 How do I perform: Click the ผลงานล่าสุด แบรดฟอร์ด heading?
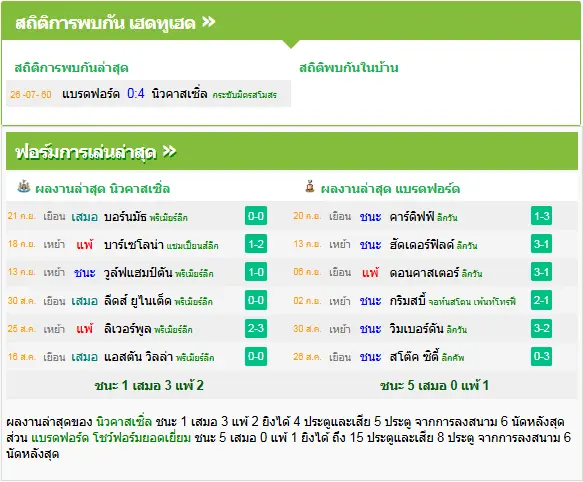click(x=390, y=189)
